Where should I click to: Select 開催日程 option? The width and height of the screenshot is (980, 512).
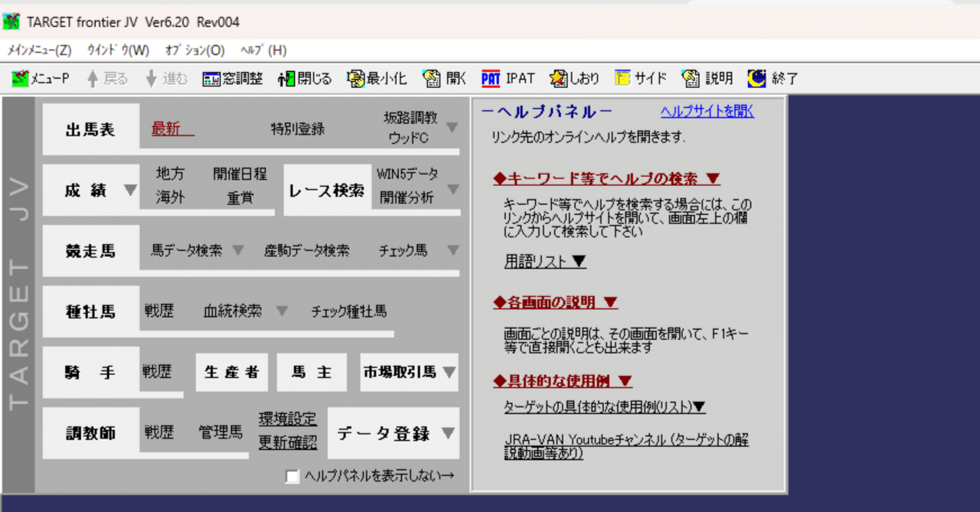point(240,174)
